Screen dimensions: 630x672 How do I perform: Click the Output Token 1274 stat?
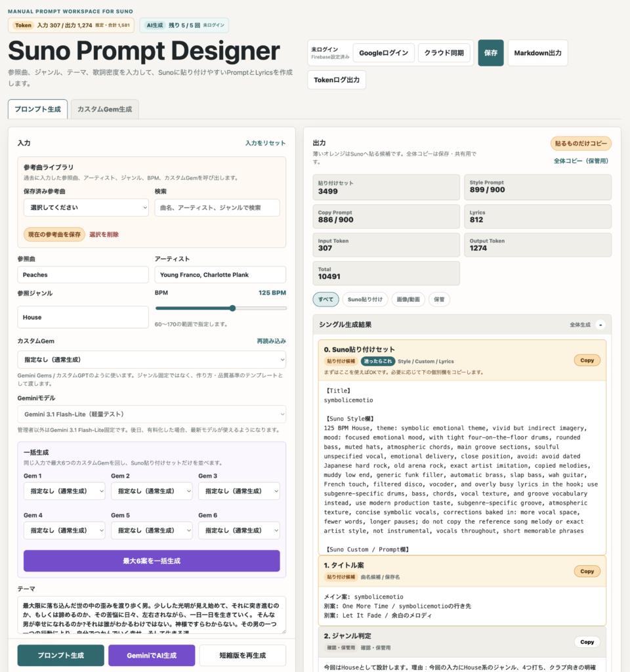538,245
